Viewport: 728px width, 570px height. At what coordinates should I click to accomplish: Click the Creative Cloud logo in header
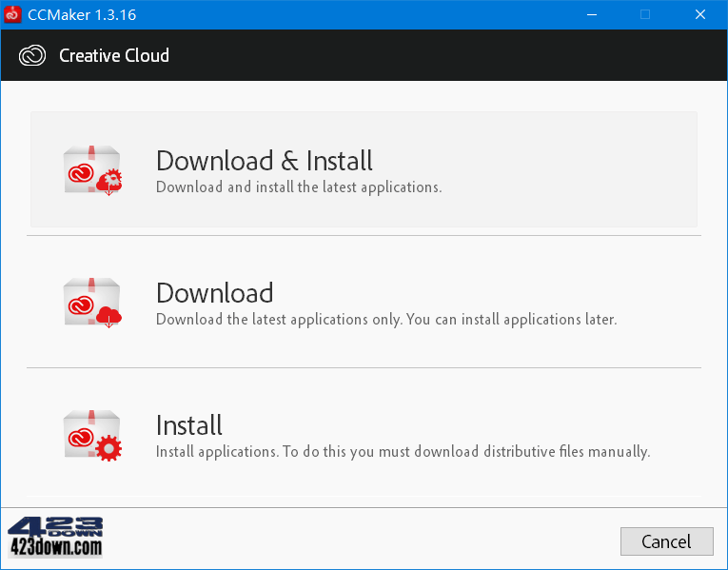pyautogui.click(x=32, y=55)
